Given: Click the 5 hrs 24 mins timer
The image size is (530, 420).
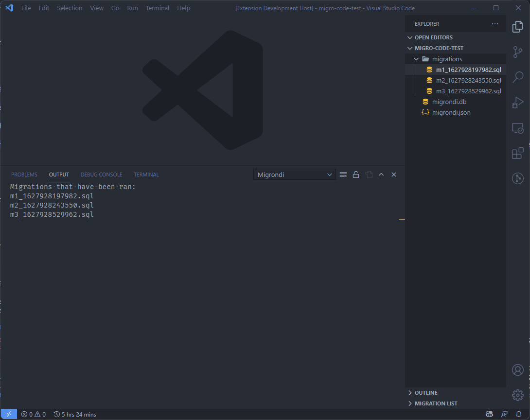Looking at the screenshot, I should point(75,414).
